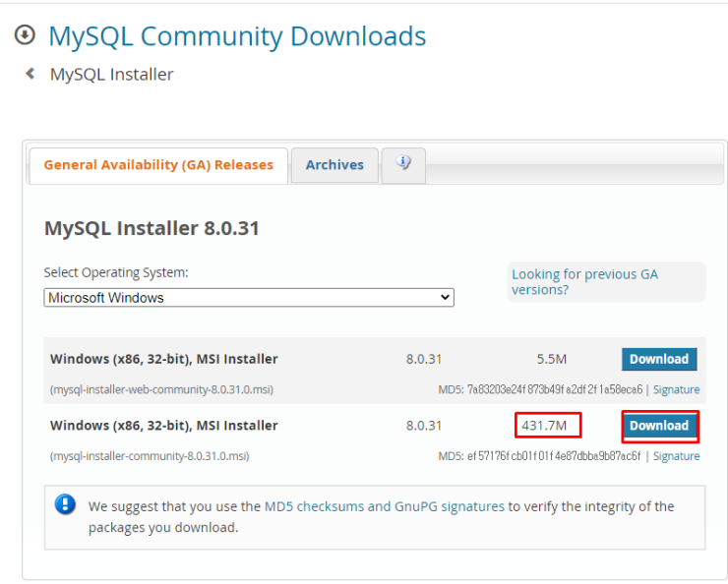Image resolution: width=728 pixels, height=584 pixels.
Task: Open the MySQL Community Downloads heading link
Action: tap(237, 36)
